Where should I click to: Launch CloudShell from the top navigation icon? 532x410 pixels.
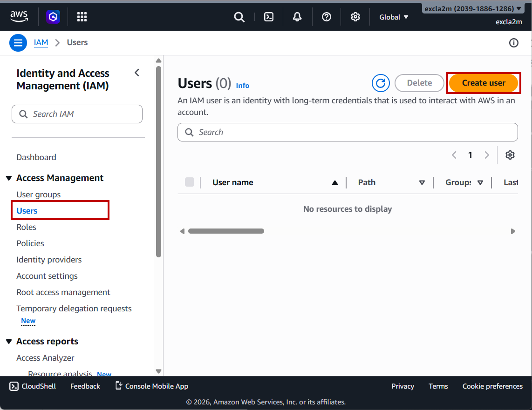(269, 17)
